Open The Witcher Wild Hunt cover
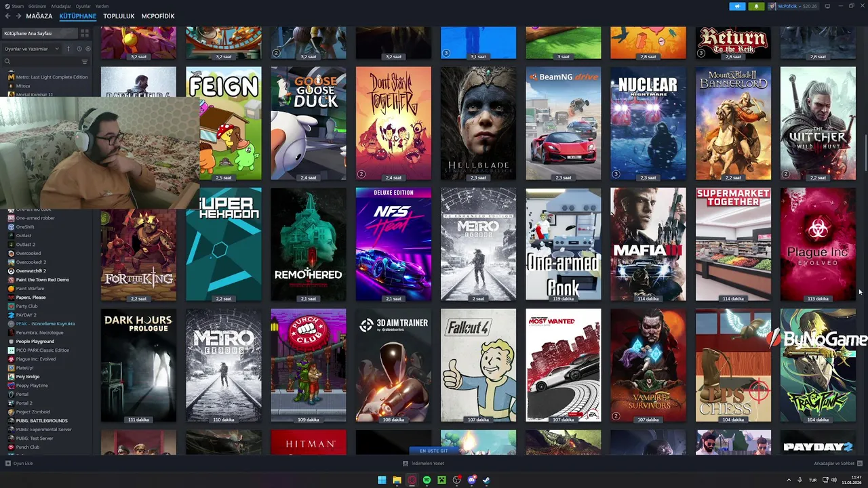 coord(818,123)
